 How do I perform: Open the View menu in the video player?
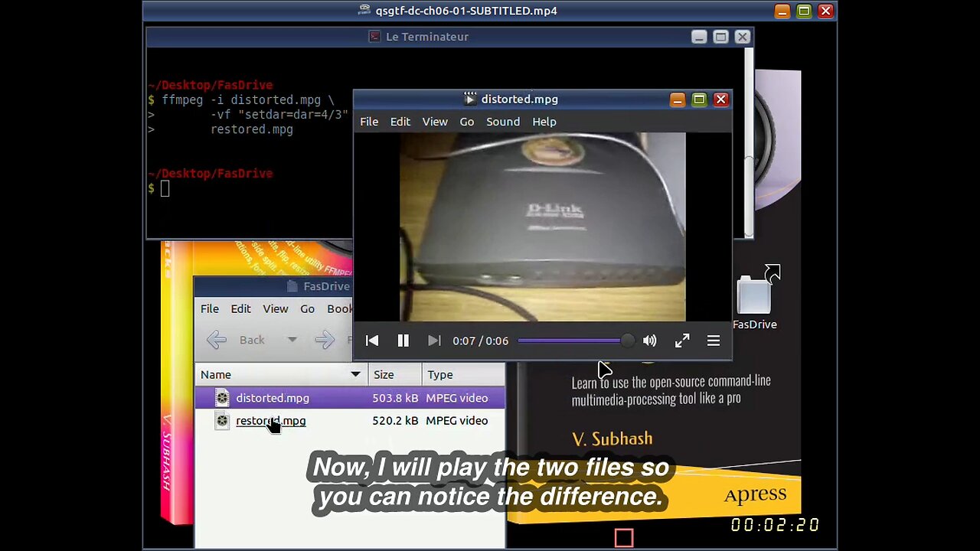point(435,122)
